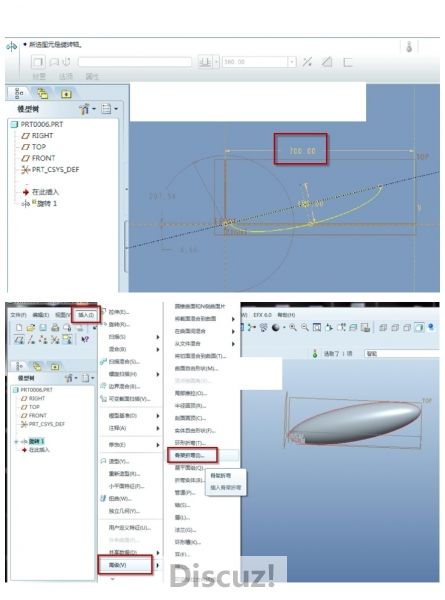
Task: Open the 插入(I) menu
Action: [x=86, y=315]
